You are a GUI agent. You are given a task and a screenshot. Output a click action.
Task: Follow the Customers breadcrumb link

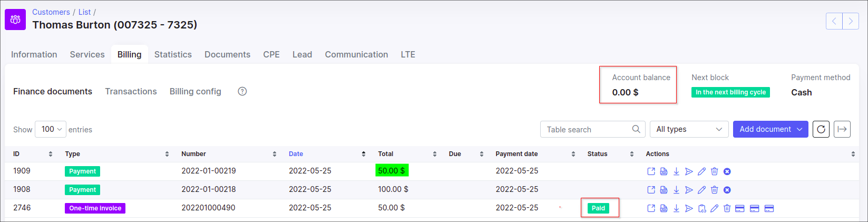pos(51,12)
